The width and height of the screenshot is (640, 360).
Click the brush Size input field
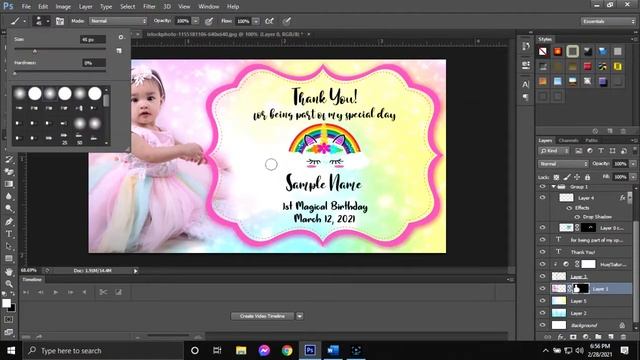click(x=93, y=39)
